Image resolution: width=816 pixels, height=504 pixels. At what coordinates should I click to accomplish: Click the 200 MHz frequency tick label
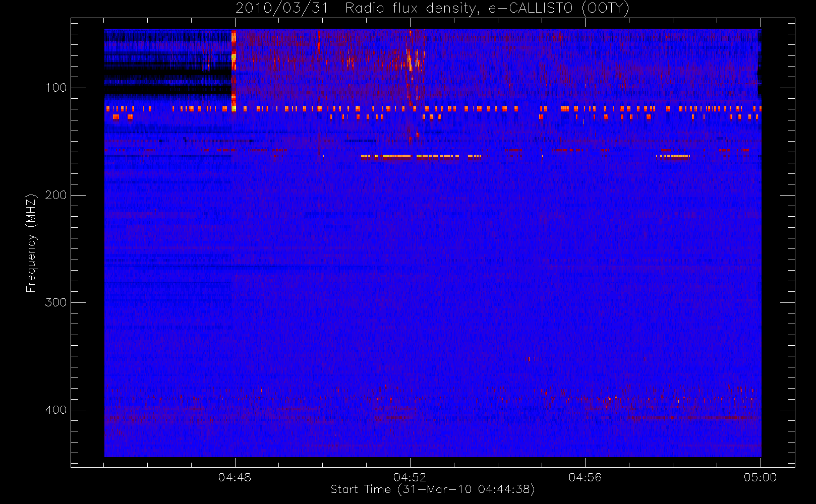[x=56, y=195]
